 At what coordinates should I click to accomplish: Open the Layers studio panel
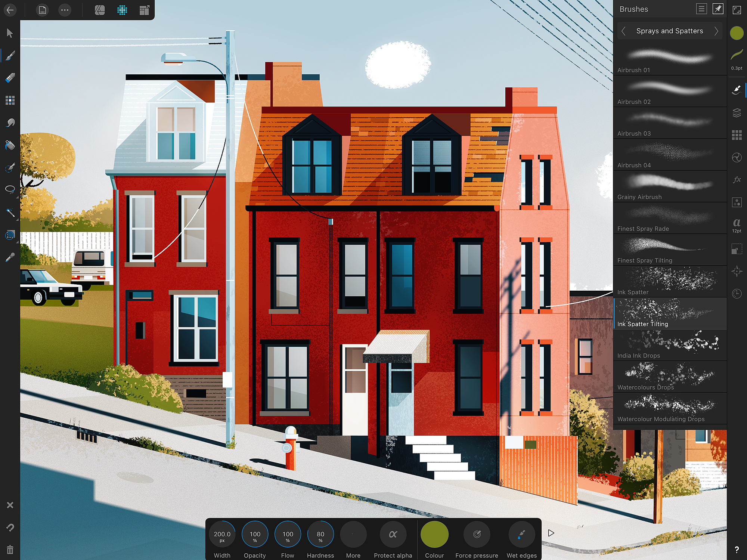point(737,112)
